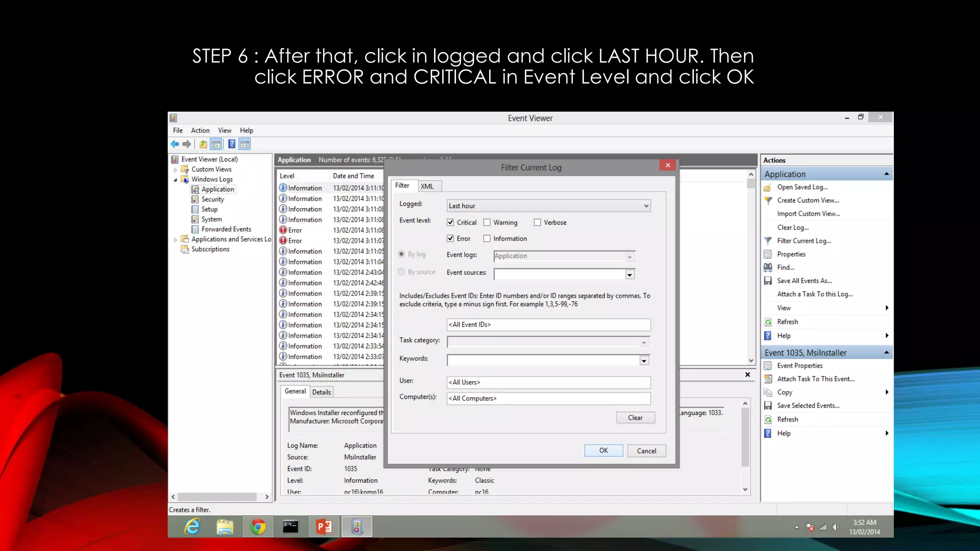Open the Help menu
This screenshot has width=980, height=551.
[246, 130]
